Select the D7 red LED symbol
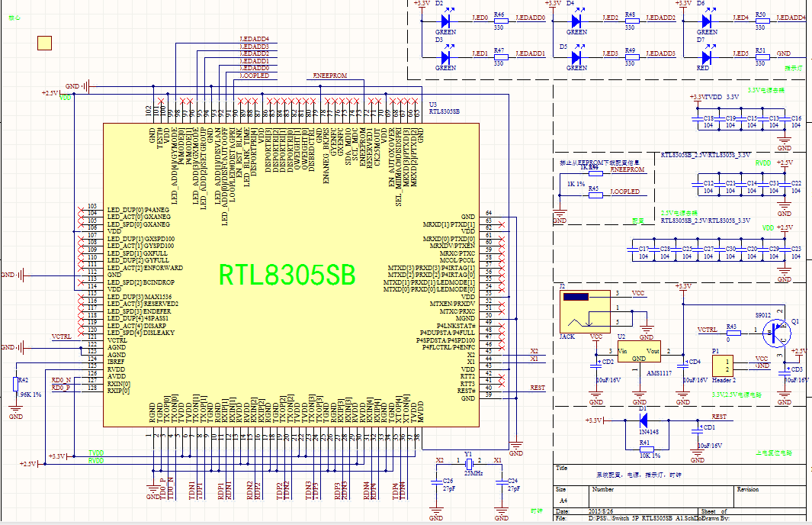The width and height of the screenshot is (812, 525). pos(707,56)
